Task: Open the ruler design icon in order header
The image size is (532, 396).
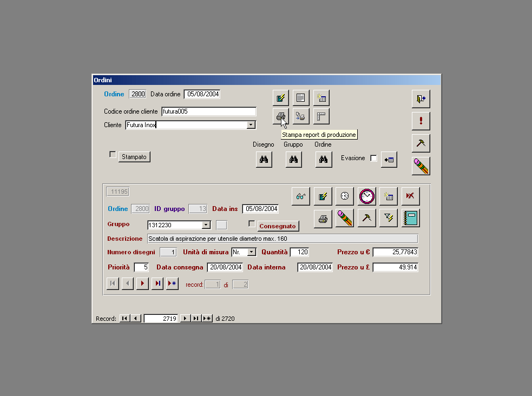Action: tap(321, 117)
